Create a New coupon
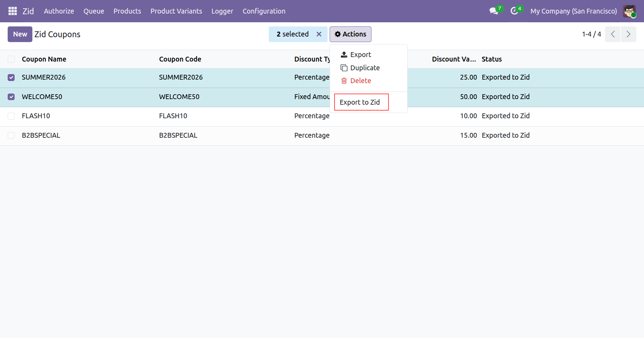This screenshot has width=644, height=338. (20, 34)
